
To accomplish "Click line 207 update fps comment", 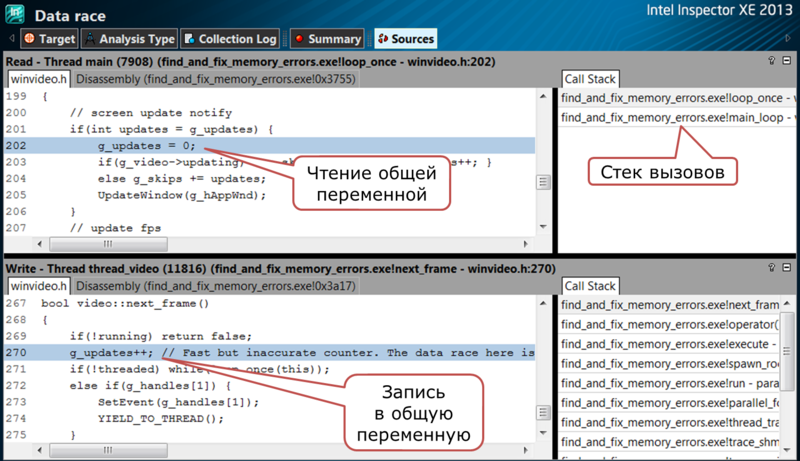I will click(115, 228).
